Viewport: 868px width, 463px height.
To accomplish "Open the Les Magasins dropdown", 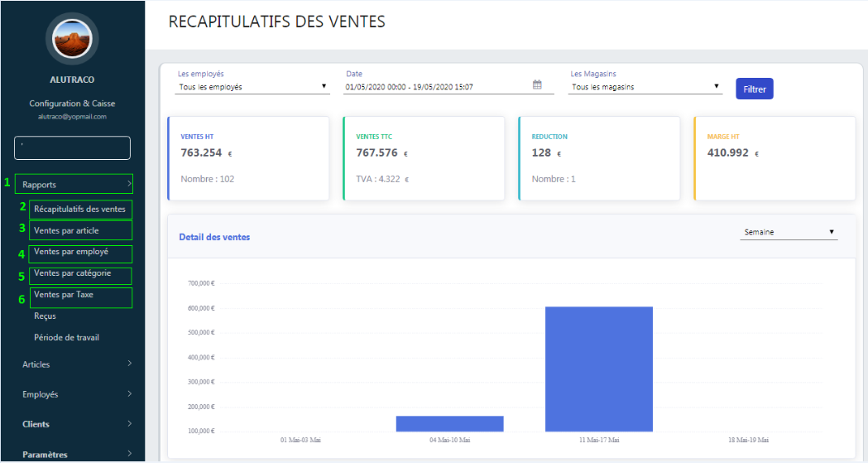I will pos(645,87).
